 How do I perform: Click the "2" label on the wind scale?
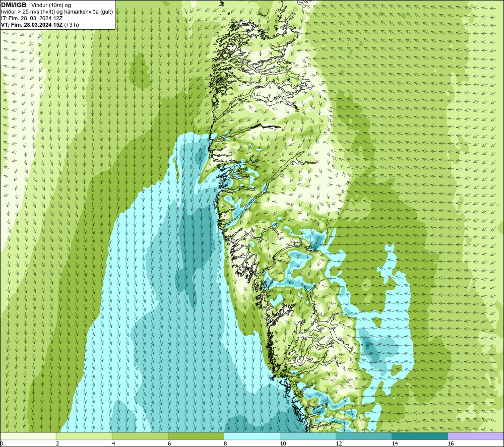[x=57, y=444]
